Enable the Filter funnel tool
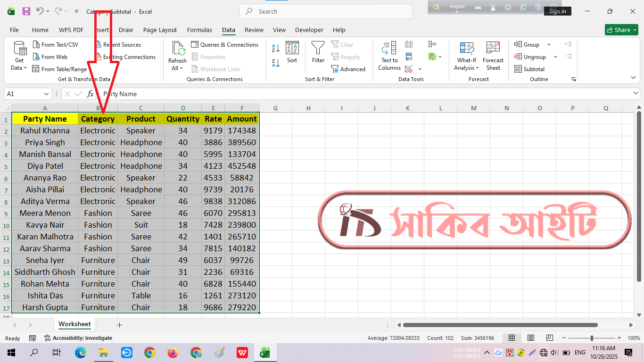Viewport: 644px width, 362px height. click(318, 52)
